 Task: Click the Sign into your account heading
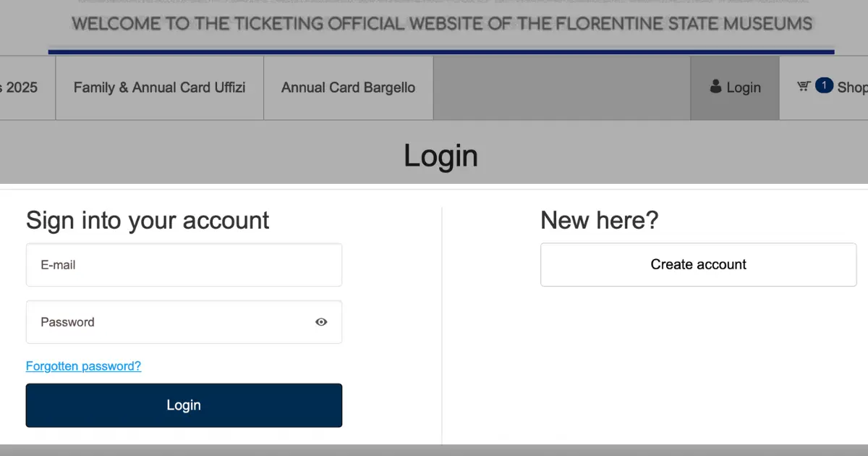(148, 220)
